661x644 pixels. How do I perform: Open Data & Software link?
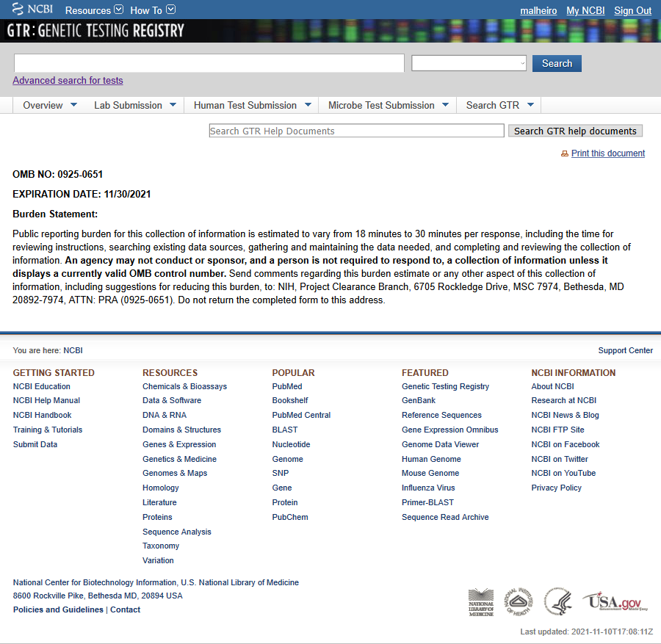172,400
